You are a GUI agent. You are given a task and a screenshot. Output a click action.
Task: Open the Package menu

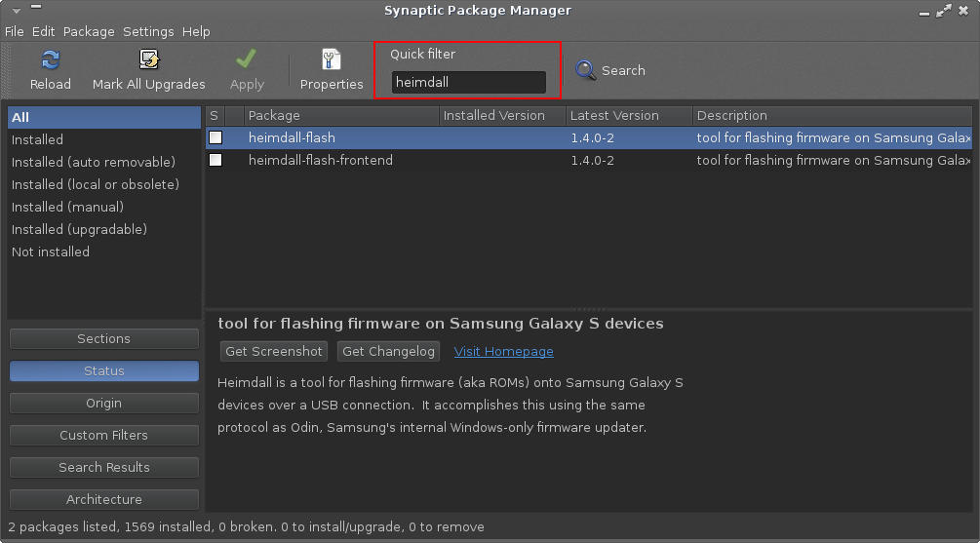point(89,31)
